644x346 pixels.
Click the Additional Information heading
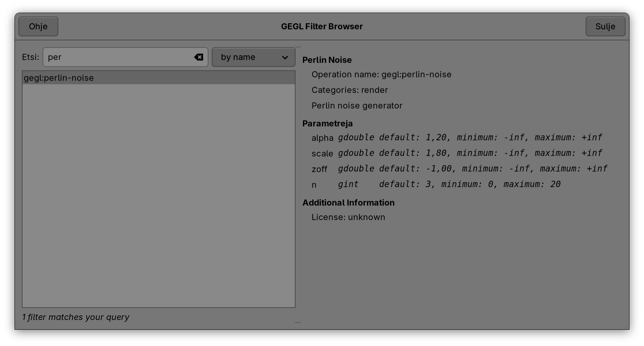click(x=348, y=203)
